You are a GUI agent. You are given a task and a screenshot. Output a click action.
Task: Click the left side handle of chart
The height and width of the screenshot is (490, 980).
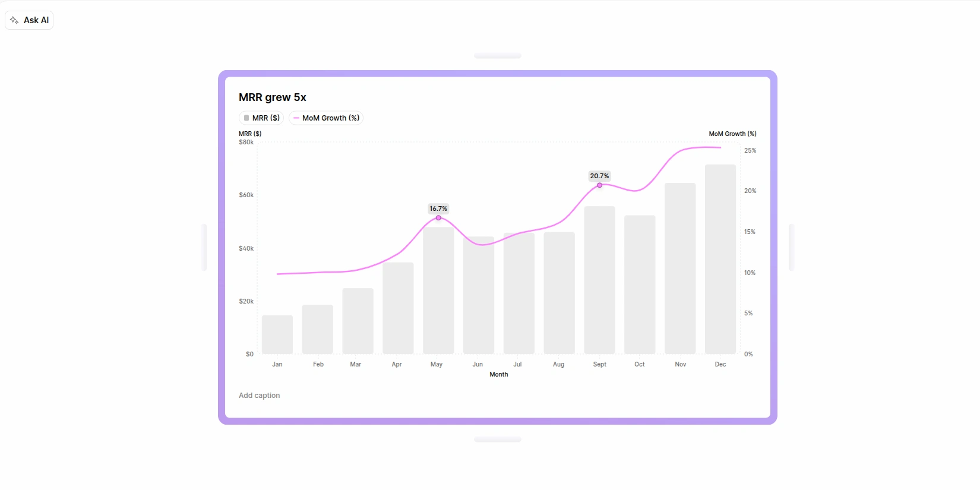click(x=204, y=247)
